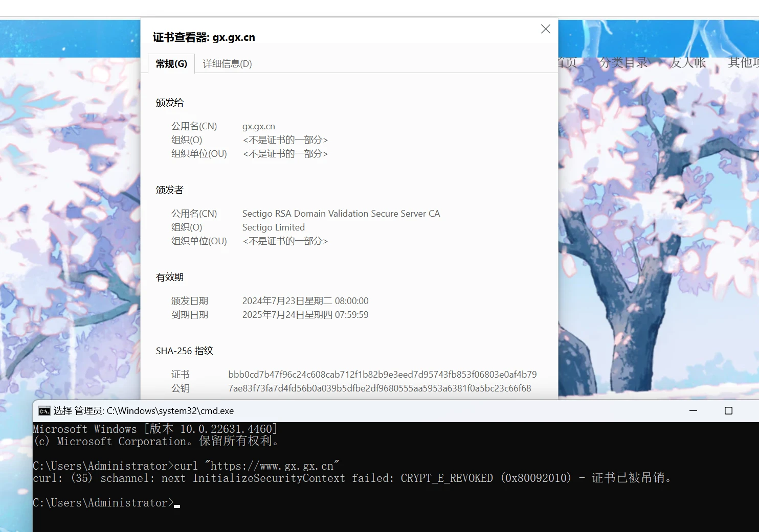The image size is (759, 532).
Task: Switch to the 详细信息(D) tab
Action: coord(227,64)
